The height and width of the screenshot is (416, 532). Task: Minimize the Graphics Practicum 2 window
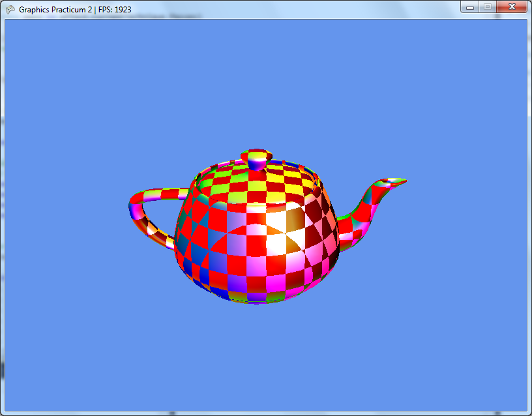click(x=469, y=7)
